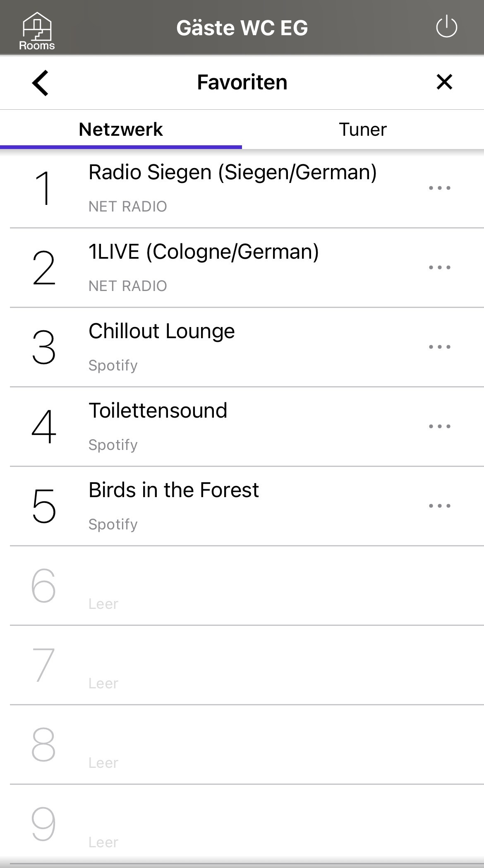
Task: Open the Rooms overview icon
Action: coord(37,31)
